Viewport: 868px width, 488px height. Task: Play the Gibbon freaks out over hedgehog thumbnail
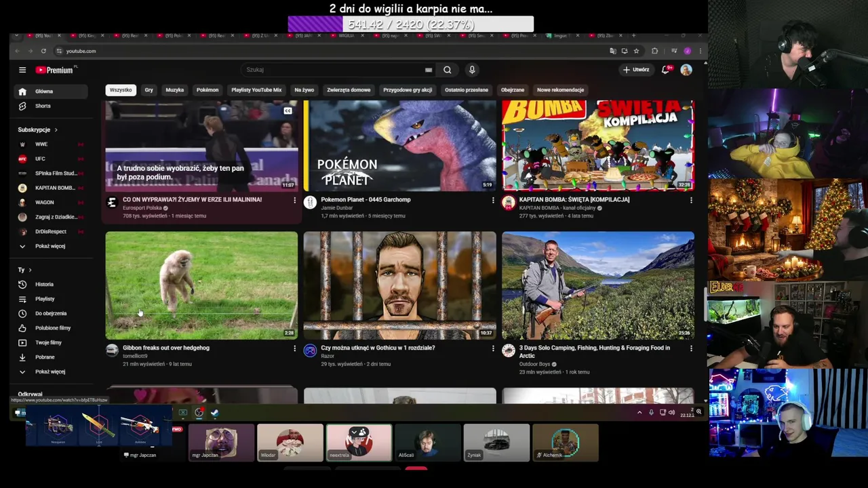[x=201, y=285]
